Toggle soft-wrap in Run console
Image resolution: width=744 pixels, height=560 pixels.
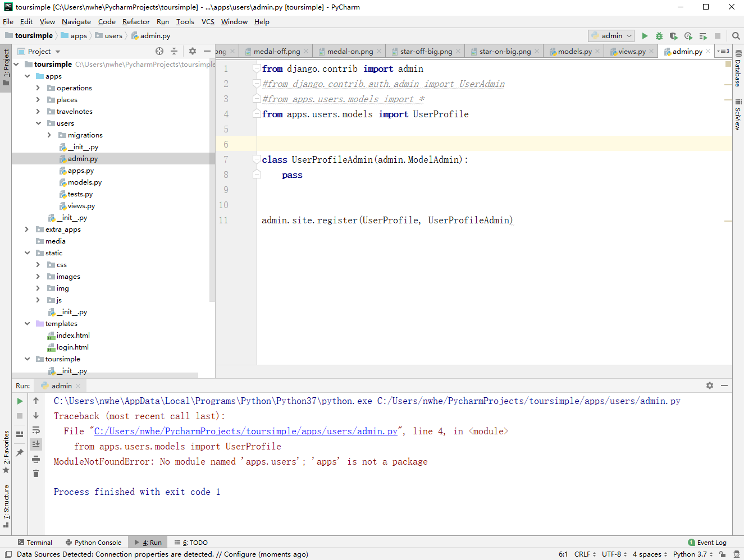tap(36, 430)
